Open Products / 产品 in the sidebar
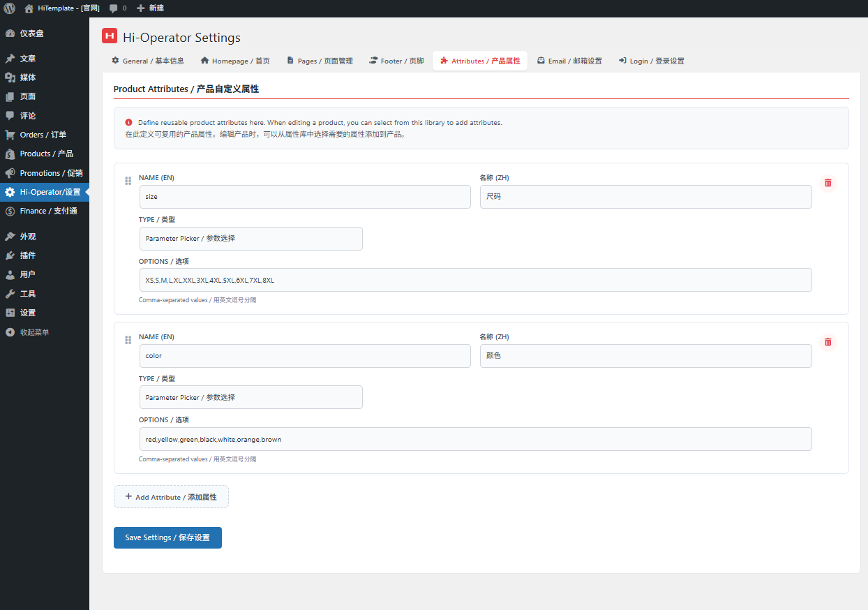Viewport: 868px width, 610px height. 46,154
